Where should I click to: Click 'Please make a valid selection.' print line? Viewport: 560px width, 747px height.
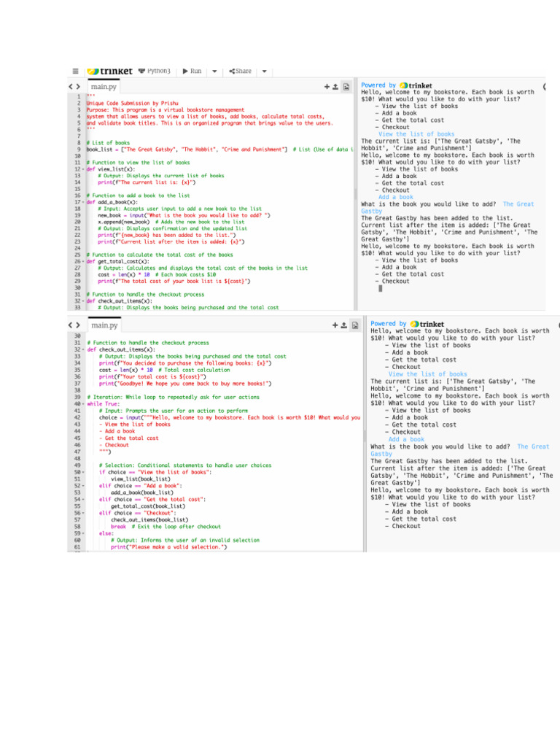point(169,547)
